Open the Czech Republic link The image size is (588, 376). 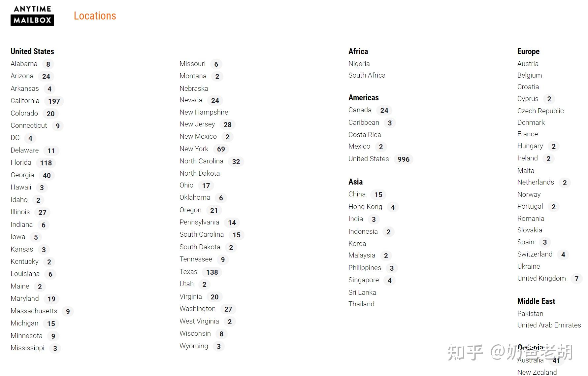click(540, 111)
